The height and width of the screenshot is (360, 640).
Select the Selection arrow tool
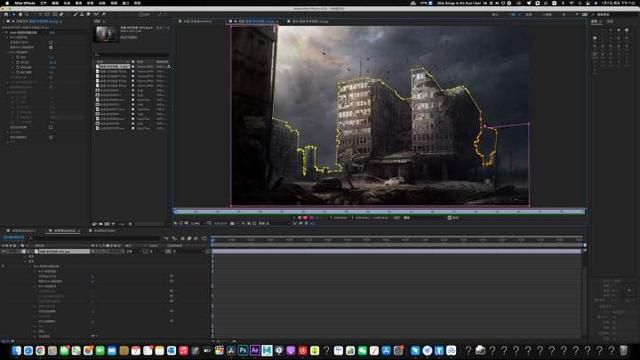click(13, 14)
